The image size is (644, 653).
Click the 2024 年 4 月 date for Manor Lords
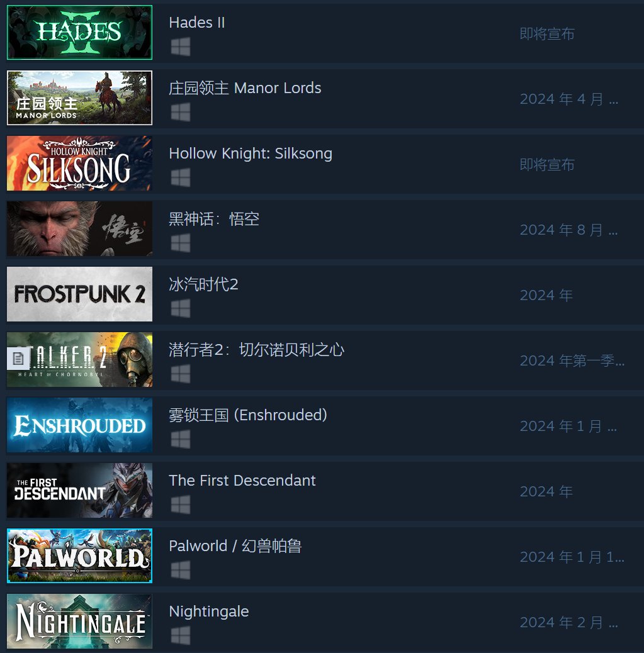pyautogui.click(x=568, y=99)
